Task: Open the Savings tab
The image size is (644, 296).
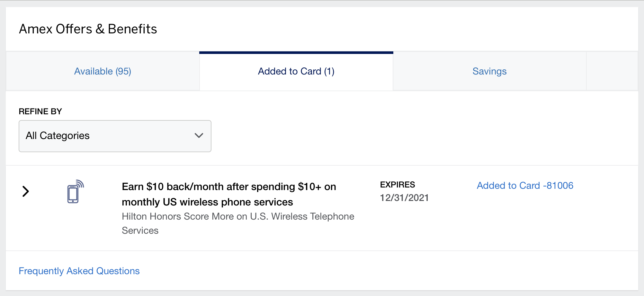Action: (x=489, y=71)
